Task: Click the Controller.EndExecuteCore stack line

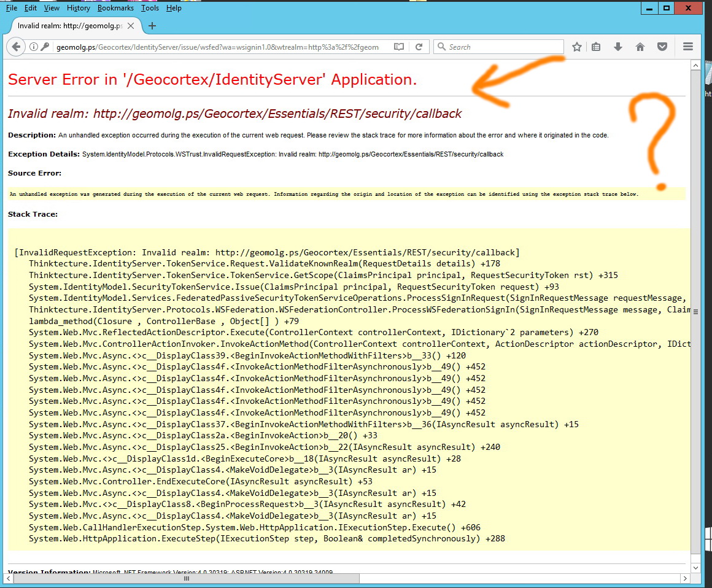Action: [x=200, y=481]
